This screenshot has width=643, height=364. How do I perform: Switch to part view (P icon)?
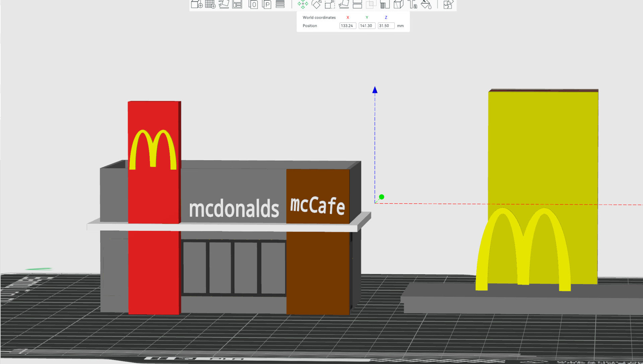[x=267, y=4]
